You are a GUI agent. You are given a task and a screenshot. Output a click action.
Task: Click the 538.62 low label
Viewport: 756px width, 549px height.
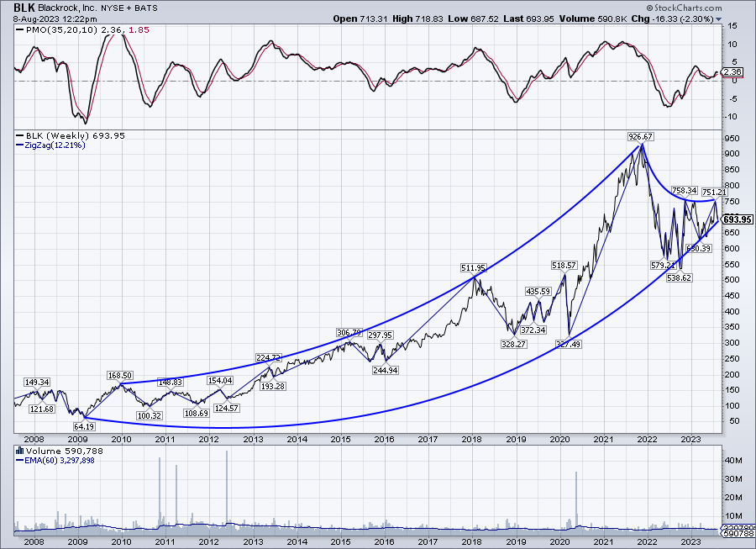pos(677,277)
